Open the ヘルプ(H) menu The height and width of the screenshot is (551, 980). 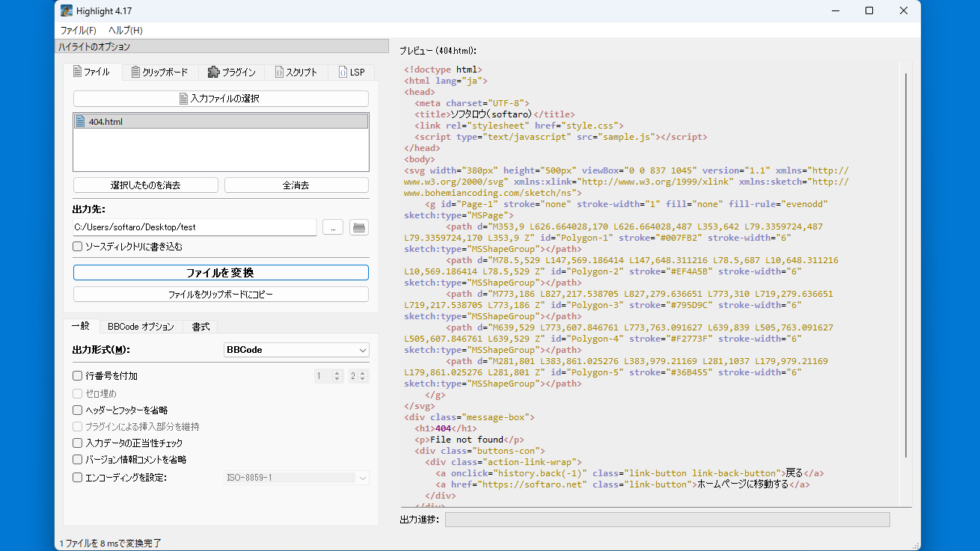pos(126,31)
